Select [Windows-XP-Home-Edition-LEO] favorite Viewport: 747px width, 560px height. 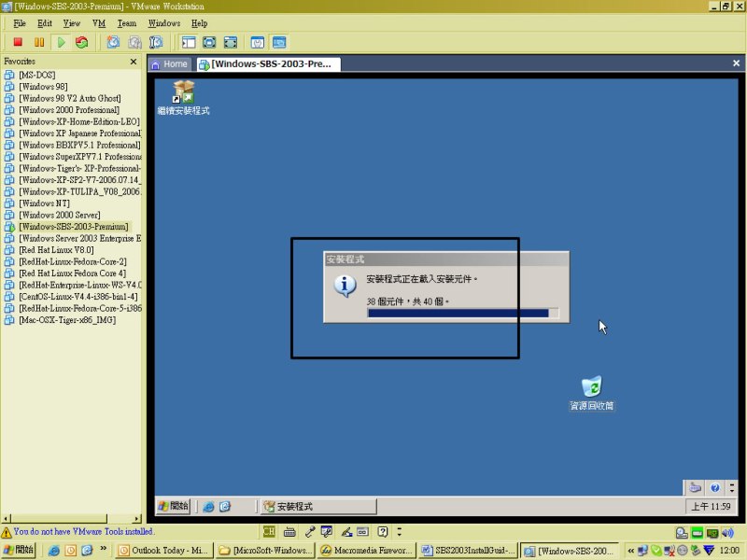79,121
